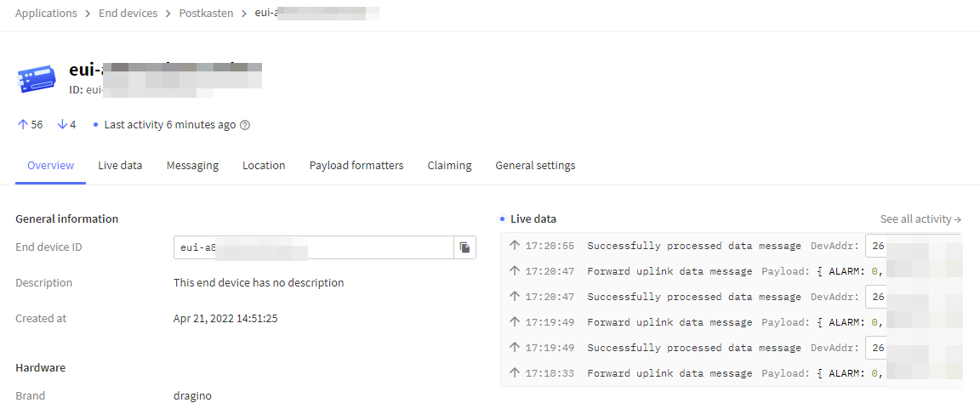Open the Location tab

point(264,166)
